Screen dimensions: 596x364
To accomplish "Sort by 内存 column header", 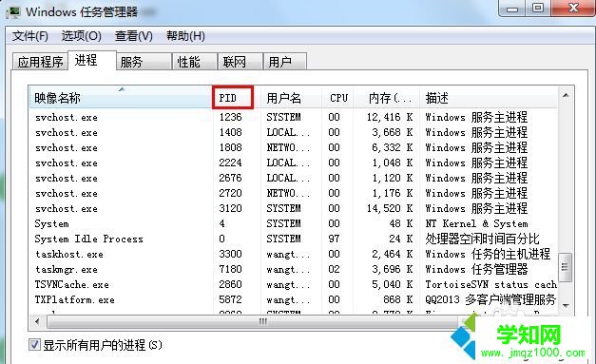I will (387, 98).
